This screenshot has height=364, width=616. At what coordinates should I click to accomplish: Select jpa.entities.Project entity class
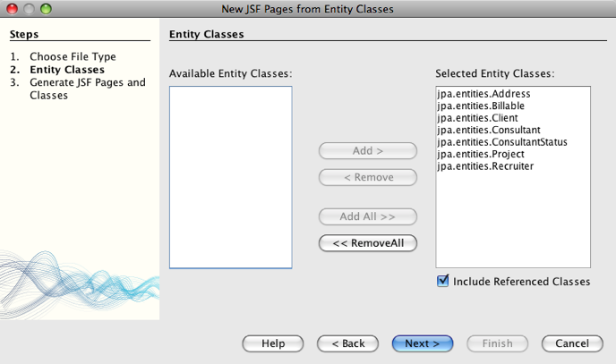pos(480,154)
